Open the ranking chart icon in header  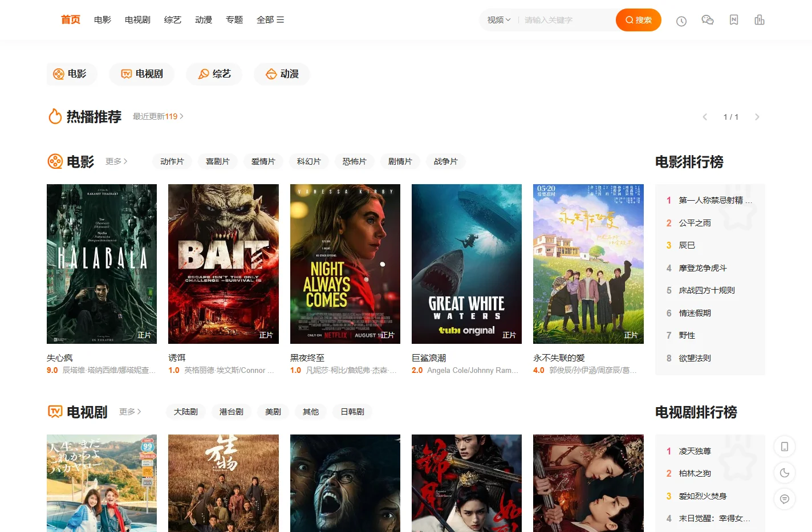click(760, 20)
